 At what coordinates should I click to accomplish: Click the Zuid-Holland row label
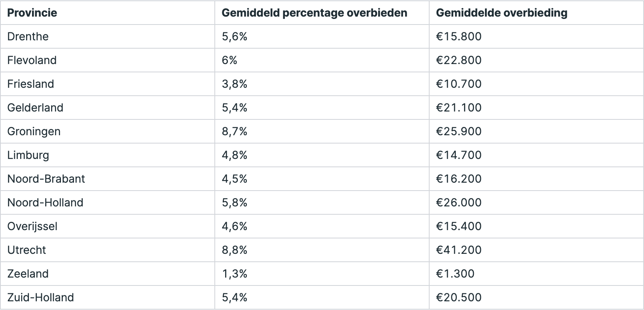coord(41,297)
